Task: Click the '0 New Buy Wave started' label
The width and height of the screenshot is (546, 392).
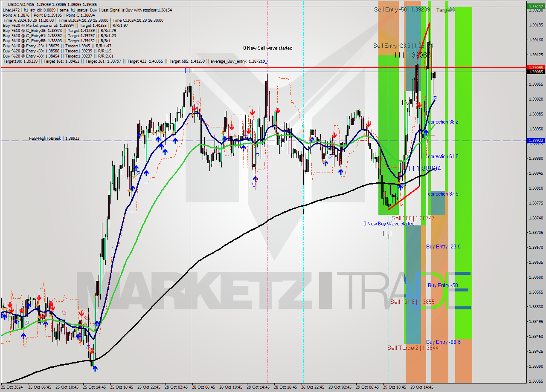Action: [x=389, y=224]
